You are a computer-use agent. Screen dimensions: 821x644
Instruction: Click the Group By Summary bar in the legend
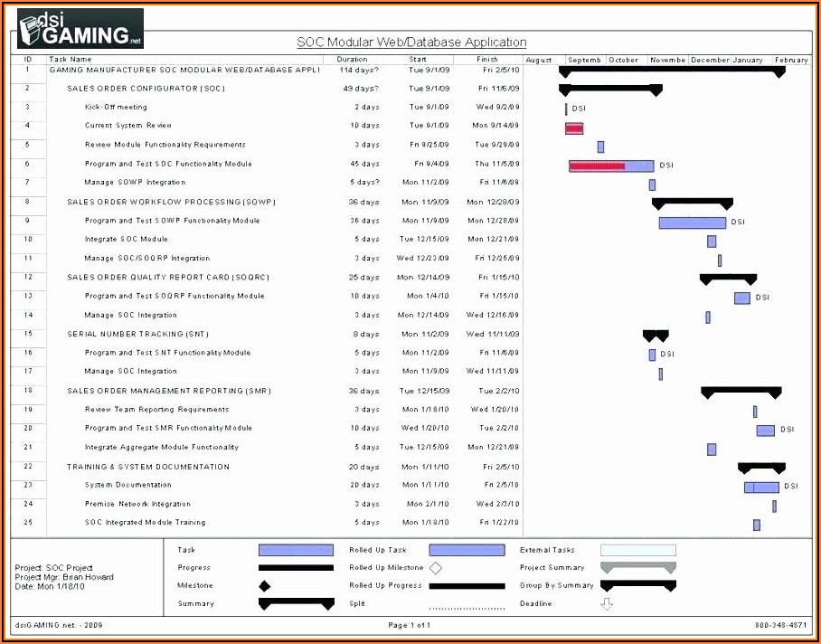point(638,586)
